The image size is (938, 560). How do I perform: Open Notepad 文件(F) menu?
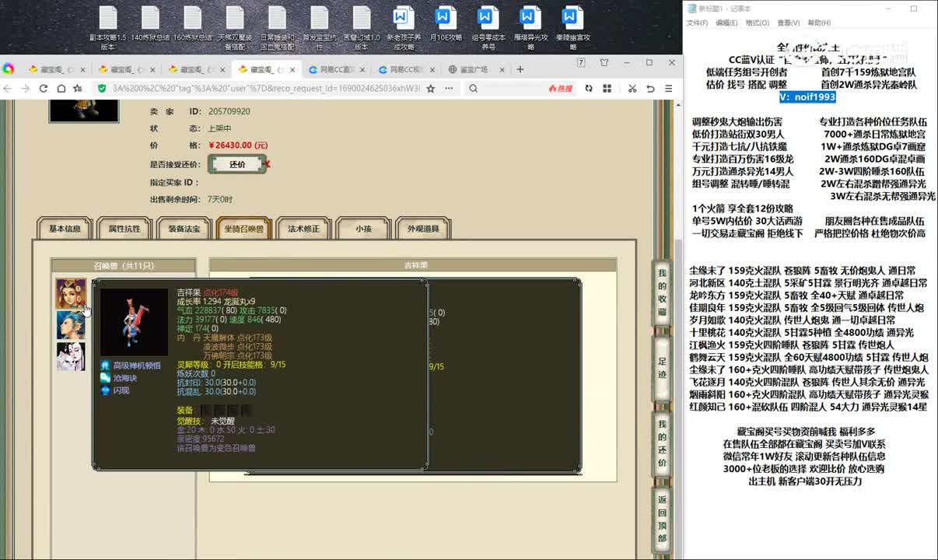(x=697, y=23)
